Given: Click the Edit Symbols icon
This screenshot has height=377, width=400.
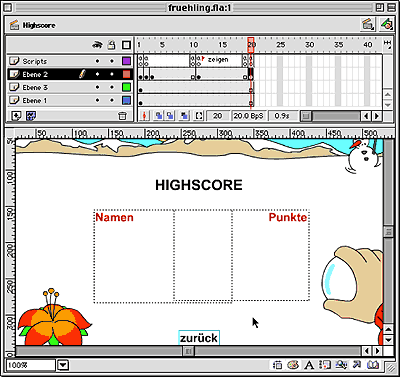Looking at the screenshot, I should pyautogui.click(x=387, y=25).
